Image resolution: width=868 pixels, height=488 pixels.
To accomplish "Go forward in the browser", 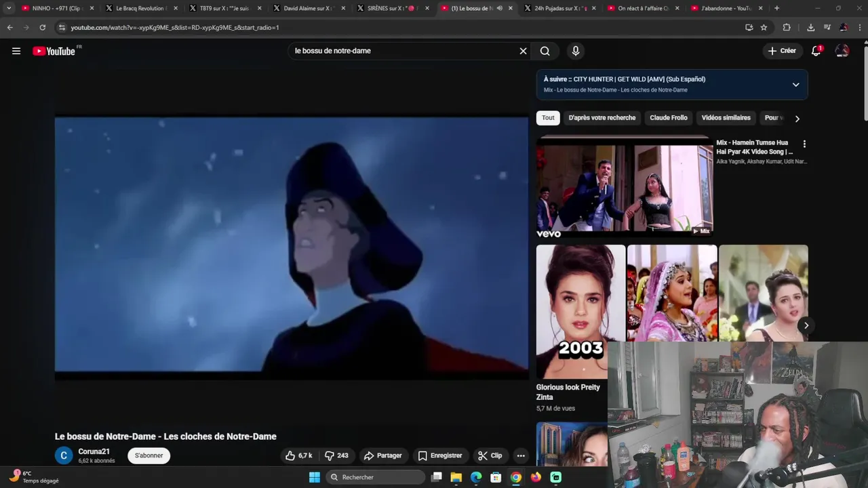I will click(26, 27).
